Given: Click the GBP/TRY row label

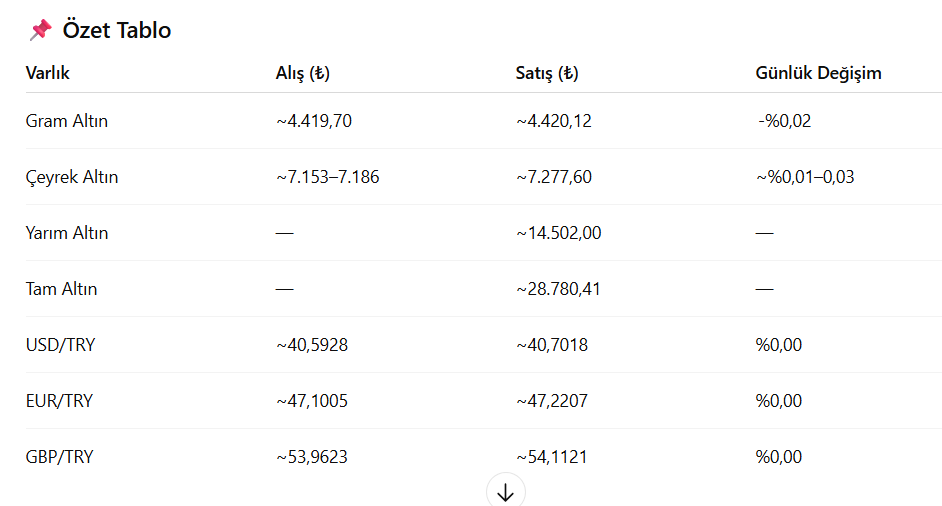Looking at the screenshot, I should (59, 457).
